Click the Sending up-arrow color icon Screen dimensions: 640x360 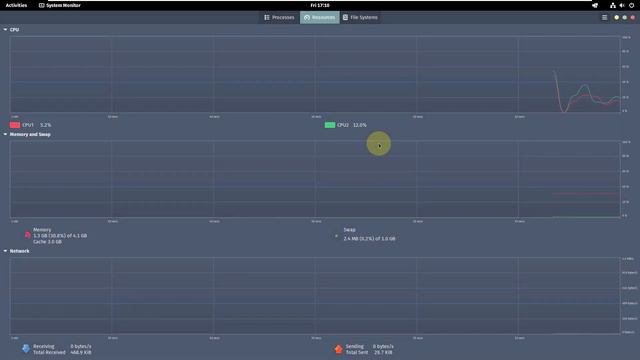pos(338,349)
